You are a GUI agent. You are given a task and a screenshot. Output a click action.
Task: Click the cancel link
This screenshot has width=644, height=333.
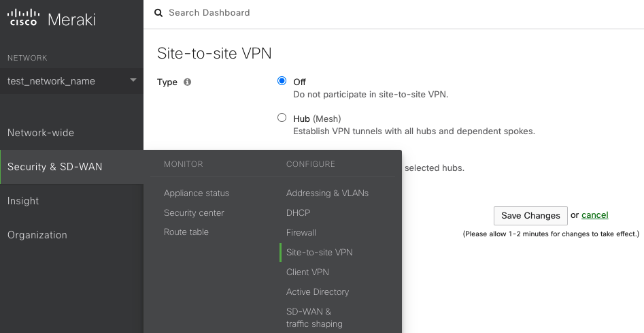[x=594, y=215]
